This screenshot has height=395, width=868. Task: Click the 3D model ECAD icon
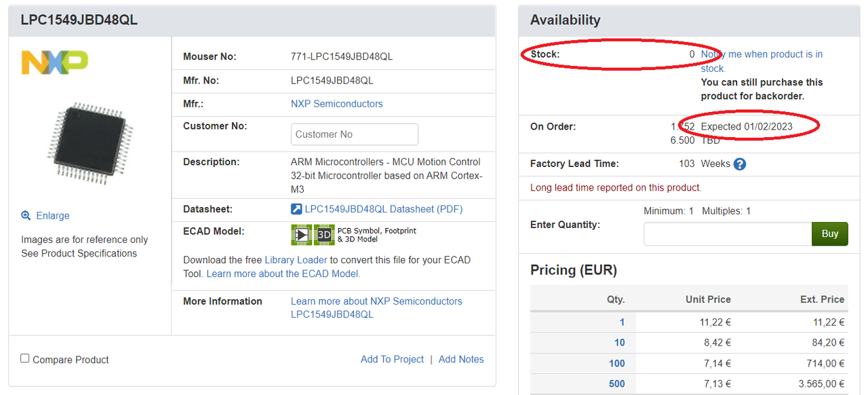[x=325, y=235]
